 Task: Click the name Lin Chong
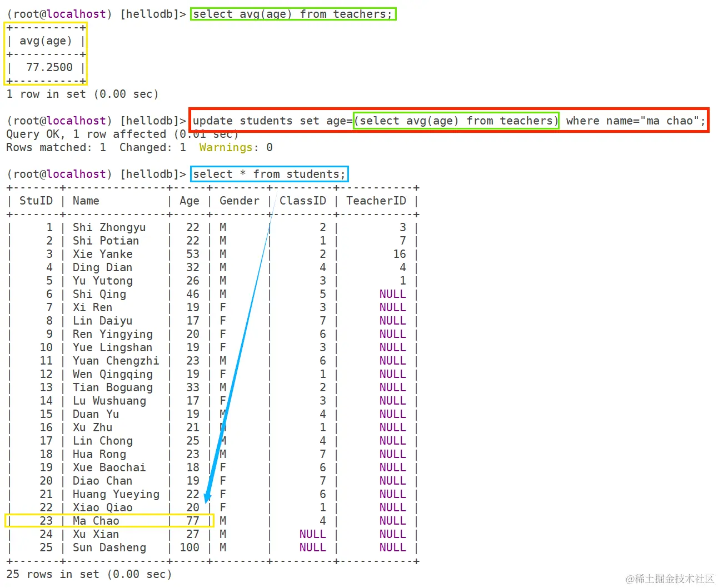(x=102, y=441)
